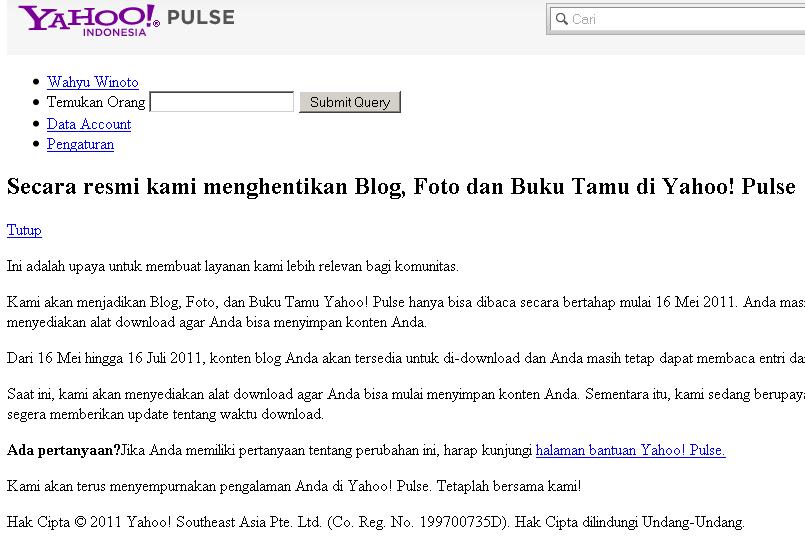Open the Wahyu Winoto profile link
The image size is (805, 543).
coord(92,82)
